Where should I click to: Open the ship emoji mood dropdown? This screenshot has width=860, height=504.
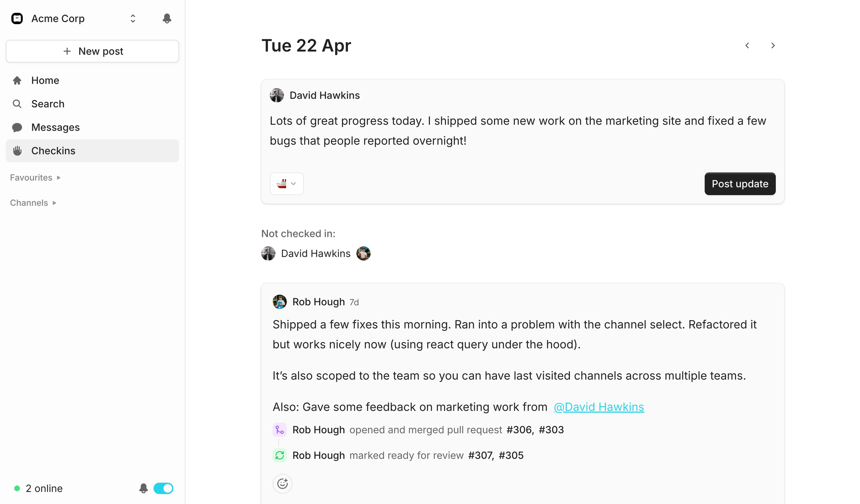click(x=286, y=184)
